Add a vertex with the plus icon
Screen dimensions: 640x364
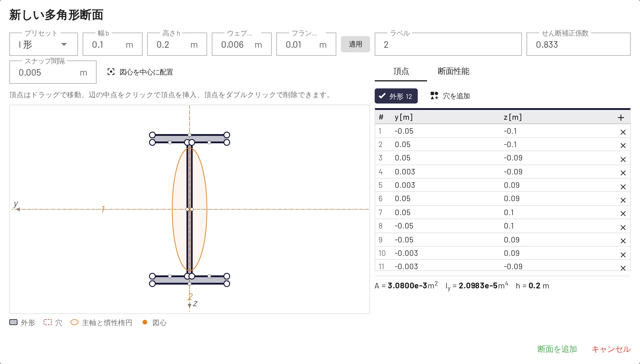(621, 117)
